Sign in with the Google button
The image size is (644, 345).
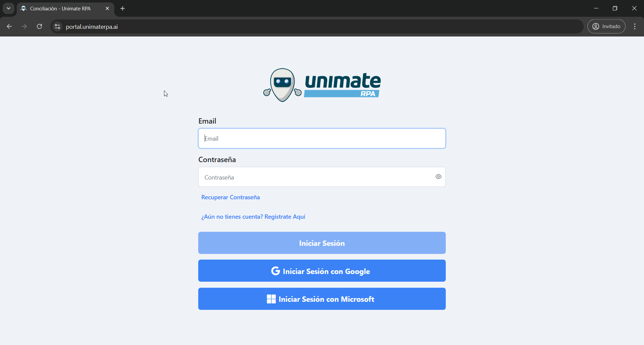point(322,271)
